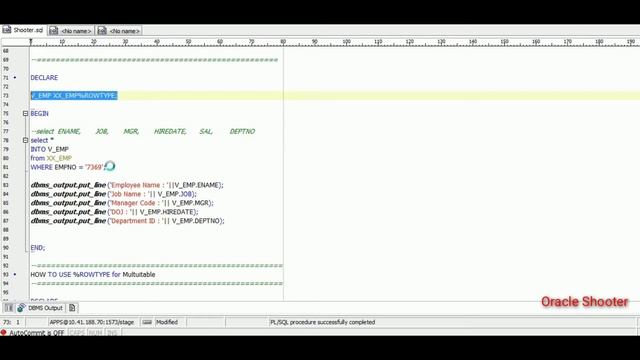Click line number 83 in the gutter

pyautogui.click(x=6, y=185)
